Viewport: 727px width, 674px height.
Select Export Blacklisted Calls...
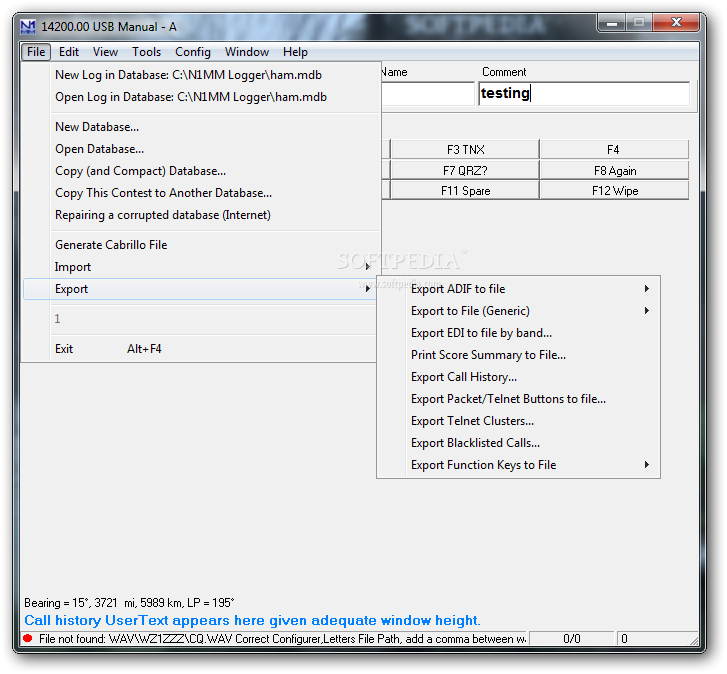pyautogui.click(x=518, y=443)
